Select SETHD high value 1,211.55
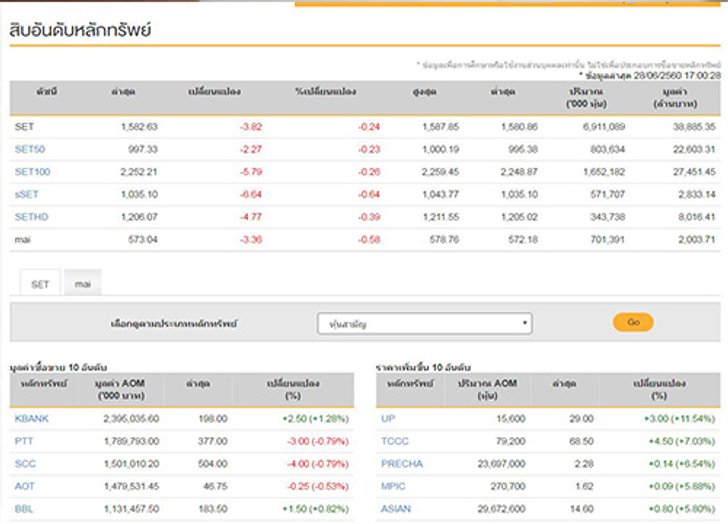728x524 pixels. (441, 217)
